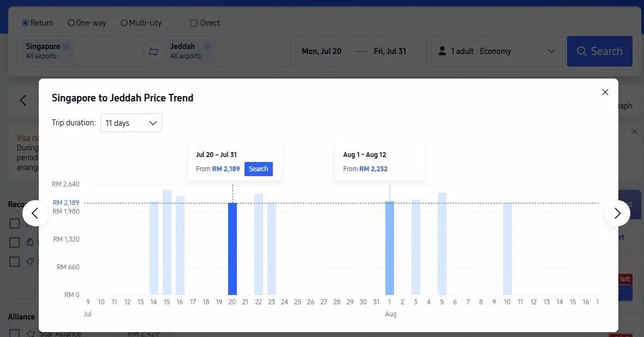Click the Aug 1 - Aug 12 label
Viewport: 644px width, 337px height.
pyautogui.click(x=365, y=155)
